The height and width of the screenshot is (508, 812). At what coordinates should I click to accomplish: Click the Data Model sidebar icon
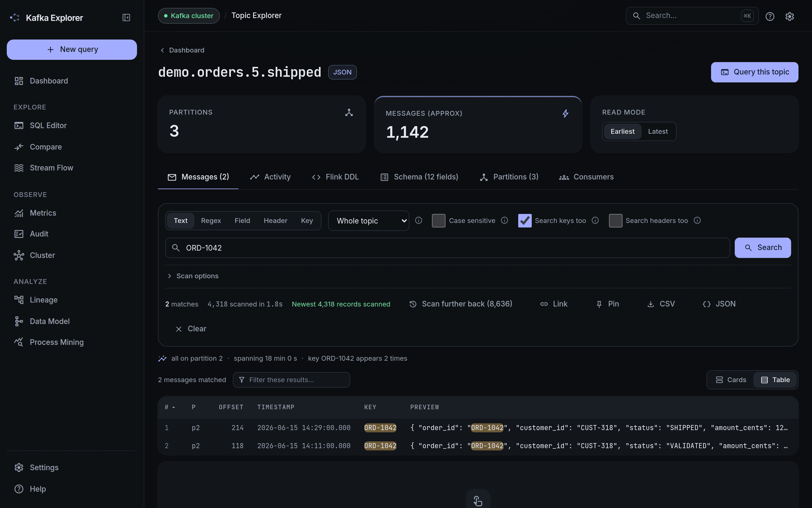19,321
